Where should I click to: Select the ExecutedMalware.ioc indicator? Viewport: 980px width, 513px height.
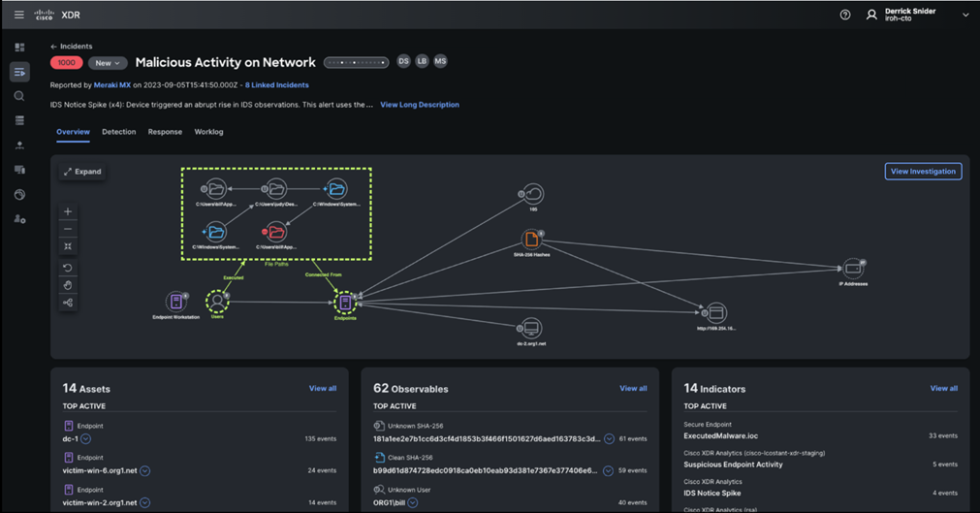click(x=720, y=436)
